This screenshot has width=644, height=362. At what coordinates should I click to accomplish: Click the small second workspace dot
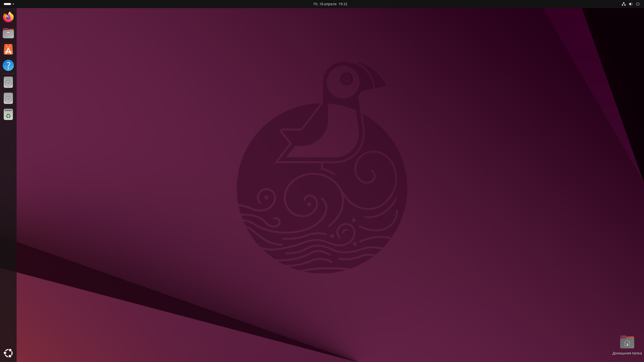(13, 4)
